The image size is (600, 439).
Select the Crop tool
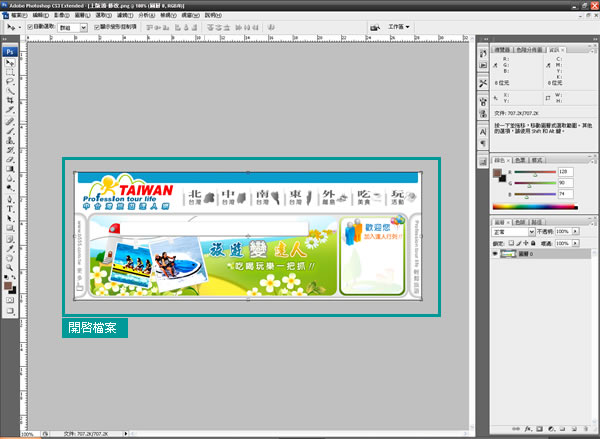click(10, 100)
